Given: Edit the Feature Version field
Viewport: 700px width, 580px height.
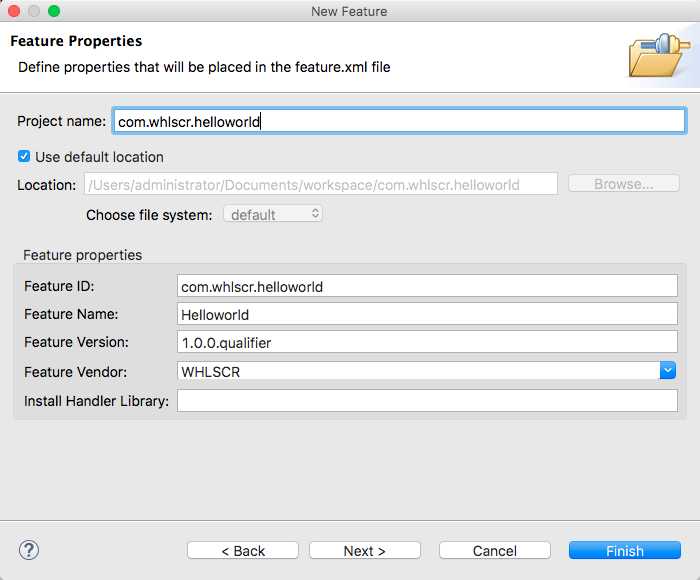Looking at the screenshot, I should coord(427,342).
